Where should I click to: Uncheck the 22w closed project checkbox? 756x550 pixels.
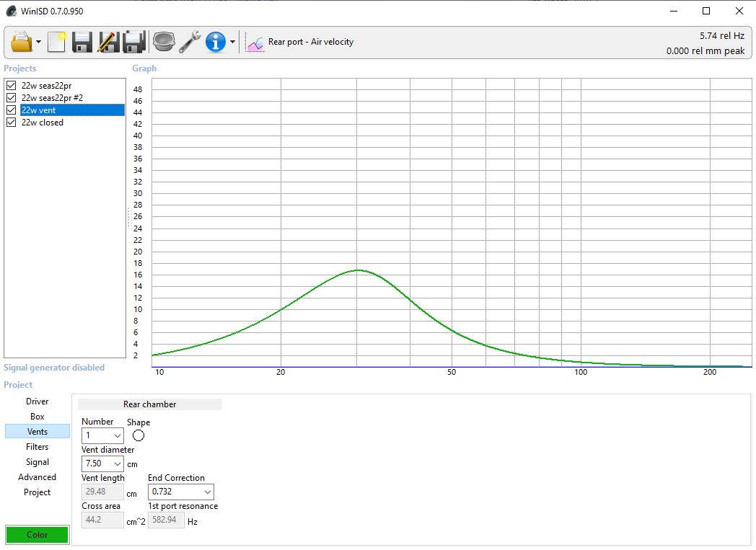[11, 123]
